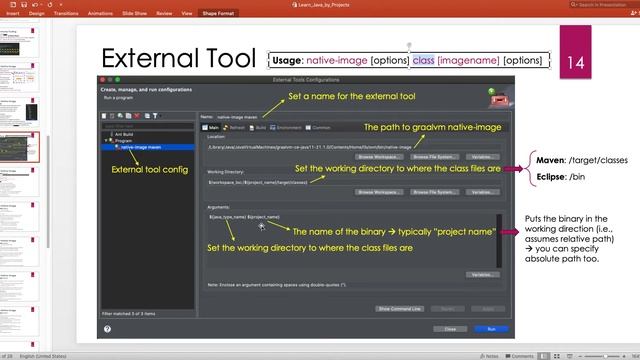Open the Undo history dropdown arrow
640x360 pixels.
(41, 4)
